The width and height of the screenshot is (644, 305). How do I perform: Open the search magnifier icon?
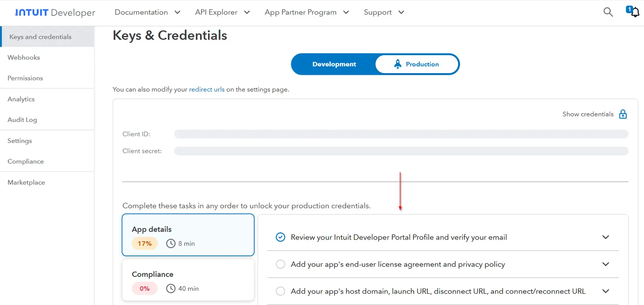coord(608,12)
